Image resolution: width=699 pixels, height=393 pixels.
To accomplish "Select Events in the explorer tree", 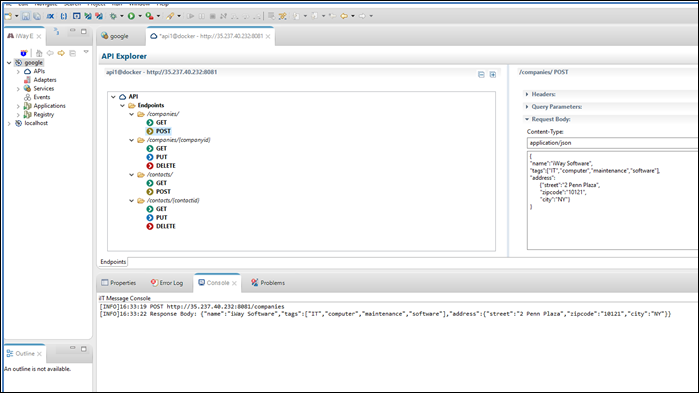I will coord(42,97).
